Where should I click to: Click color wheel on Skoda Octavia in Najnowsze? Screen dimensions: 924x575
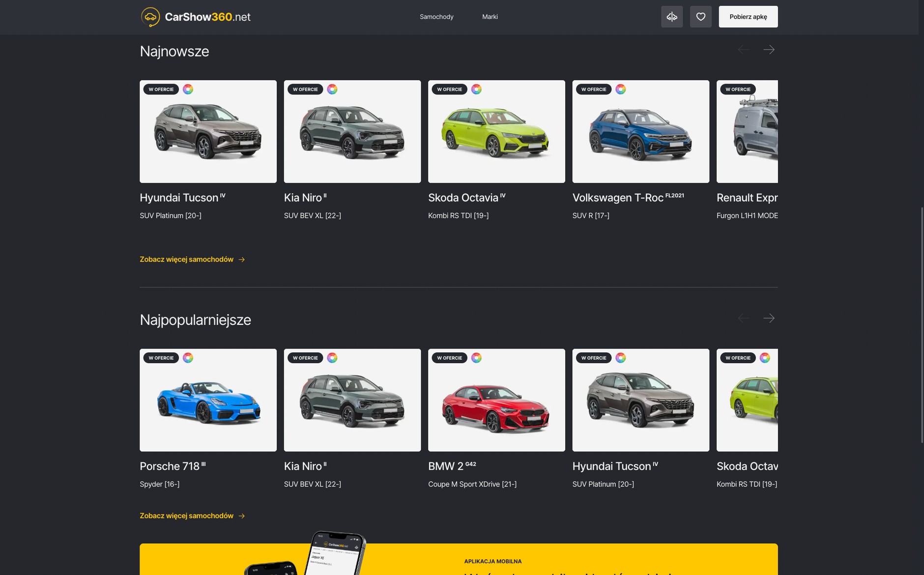point(476,89)
